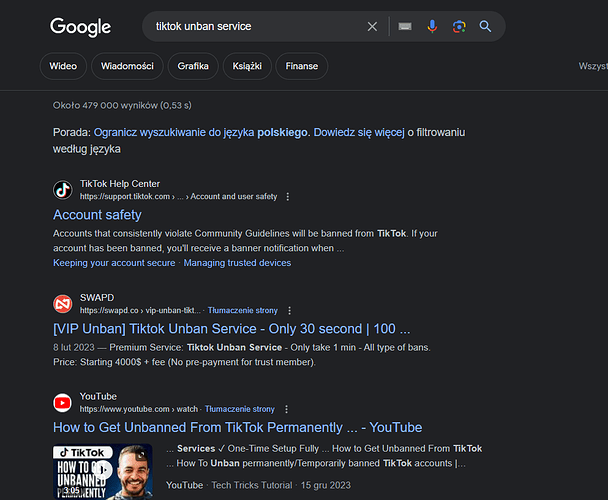Click the www.youtube.com URL breadcrumb
Viewport: 608px width, 500px height.
point(139,409)
